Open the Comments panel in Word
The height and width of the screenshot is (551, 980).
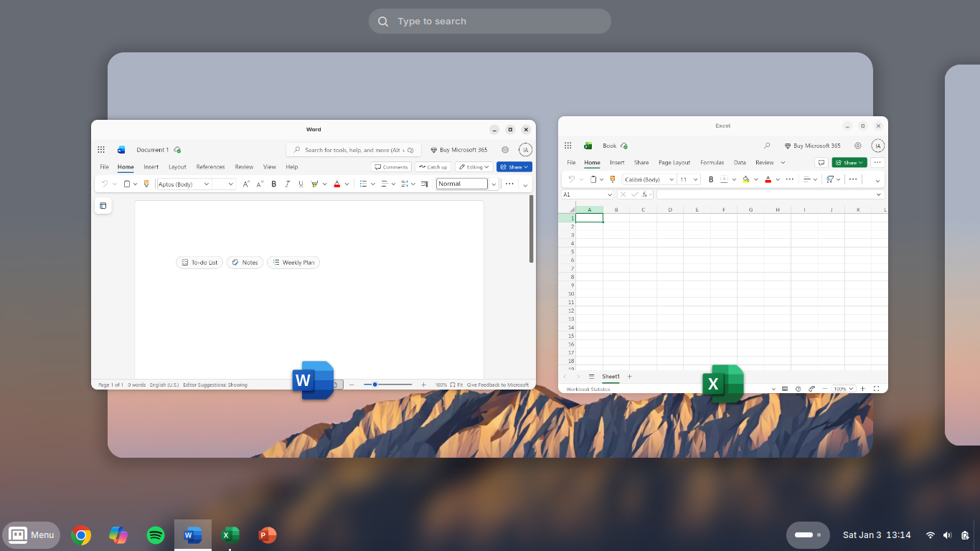tap(391, 166)
